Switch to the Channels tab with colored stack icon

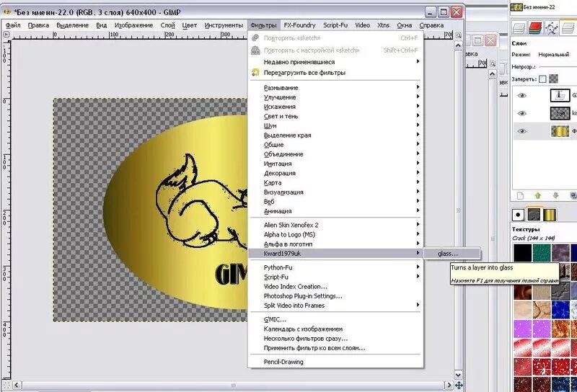535,28
